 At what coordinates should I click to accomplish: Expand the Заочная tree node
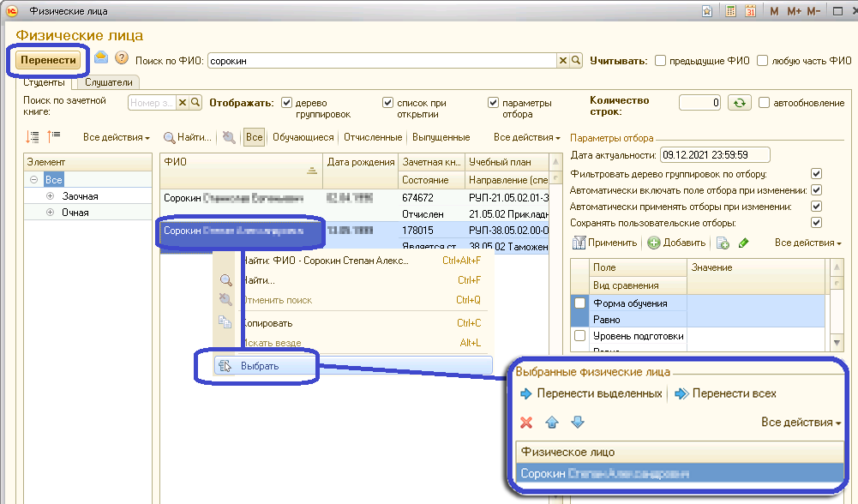[x=50, y=196]
